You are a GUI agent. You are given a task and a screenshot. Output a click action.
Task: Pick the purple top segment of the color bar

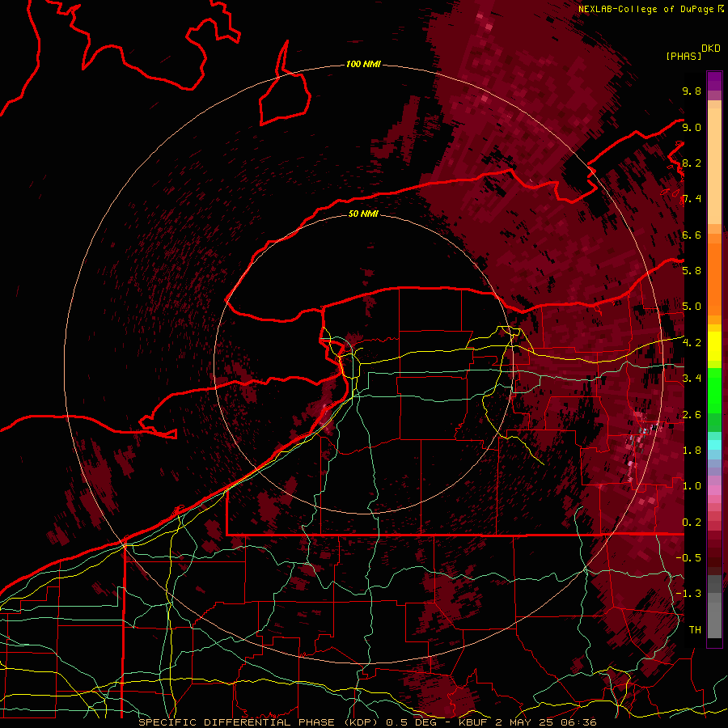tap(714, 81)
